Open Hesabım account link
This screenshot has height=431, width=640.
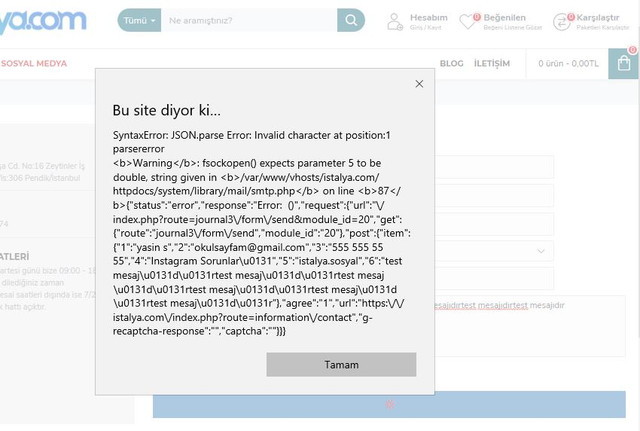429,18
